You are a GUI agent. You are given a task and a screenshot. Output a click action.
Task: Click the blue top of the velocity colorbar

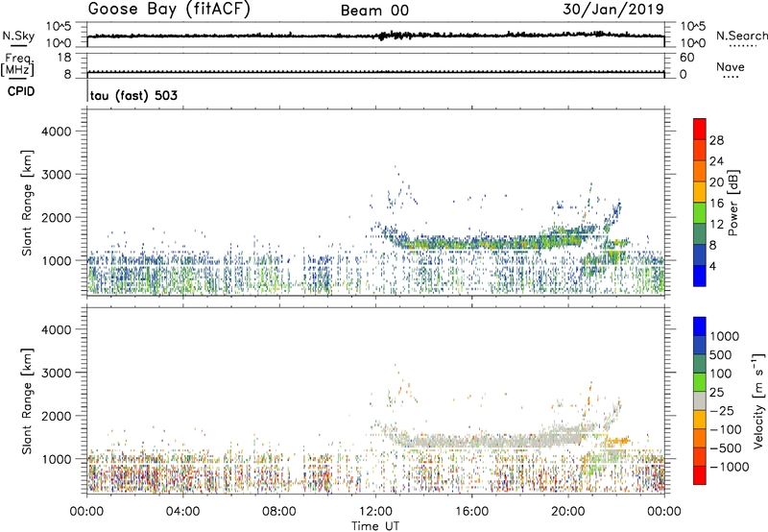[700, 326]
